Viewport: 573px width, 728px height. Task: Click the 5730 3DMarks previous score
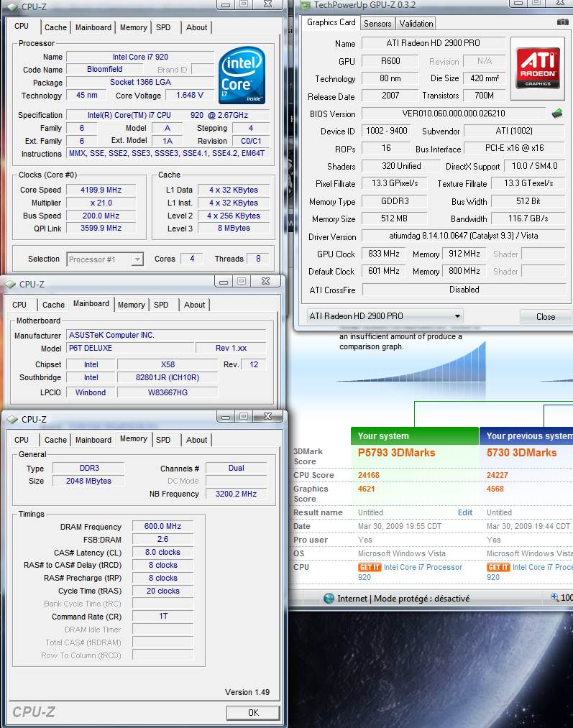tap(521, 453)
